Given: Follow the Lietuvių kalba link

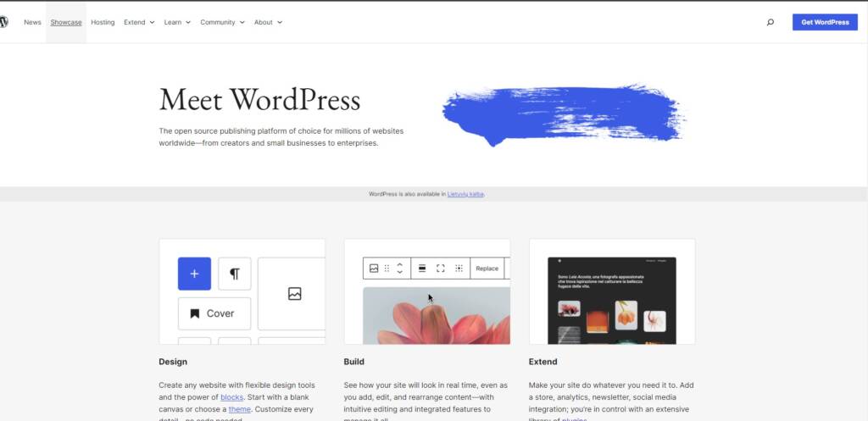Looking at the screenshot, I should pos(465,194).
